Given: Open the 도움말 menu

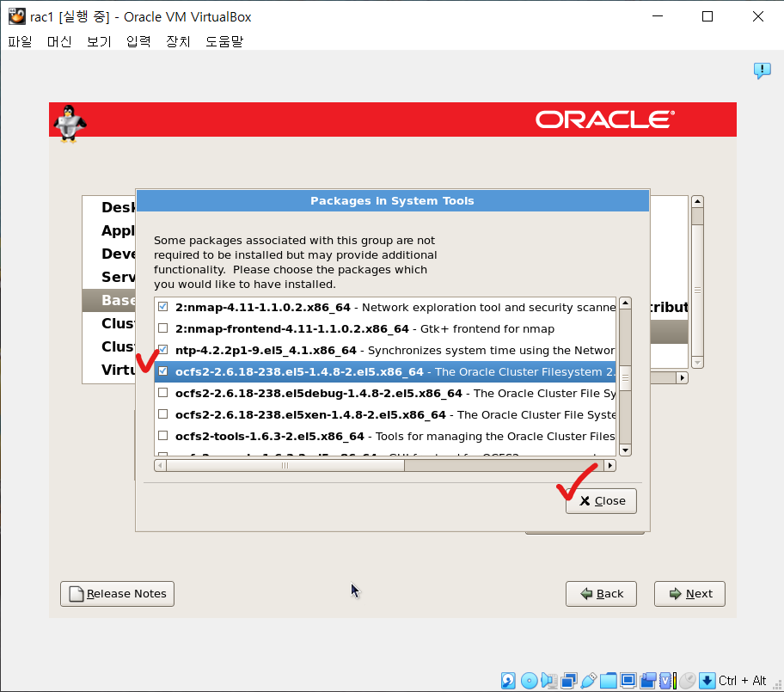Looking at the screenshot, I should (224, 41).
